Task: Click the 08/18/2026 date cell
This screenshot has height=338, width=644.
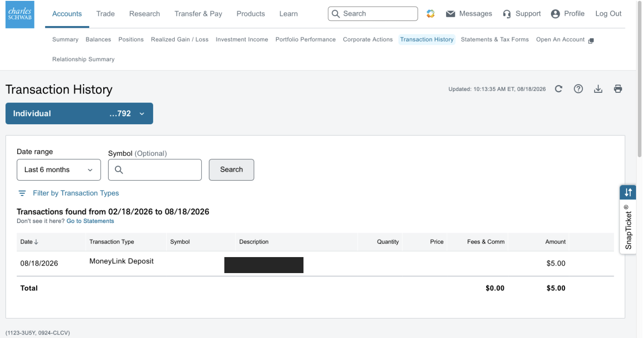Action: pyautogui.click(x=39, y=263)
